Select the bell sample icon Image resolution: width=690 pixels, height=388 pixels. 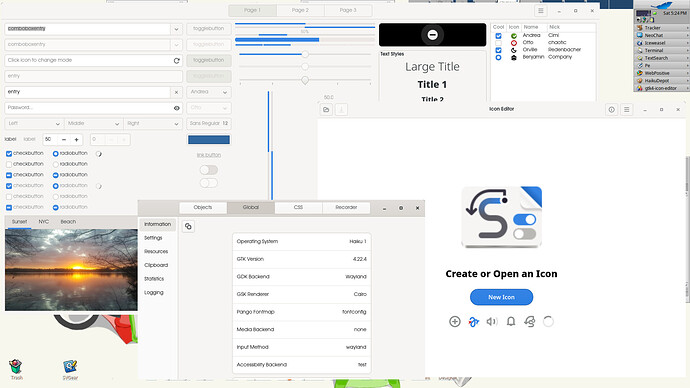[511, 322]
